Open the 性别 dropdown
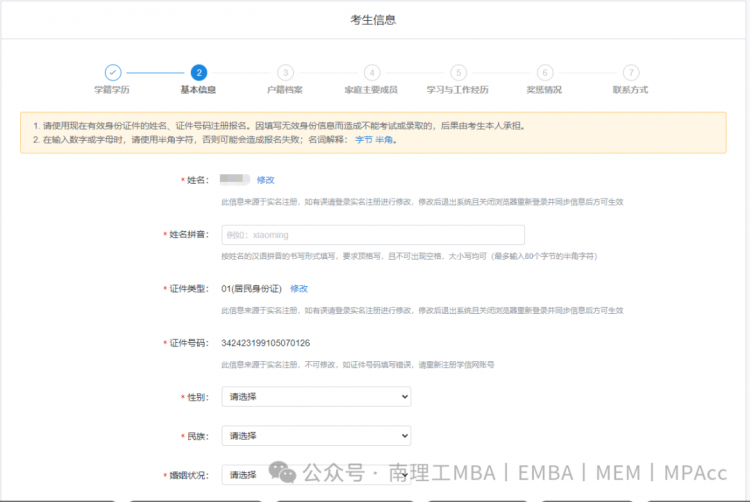This screenshot has width=750, height=502. [316, 396]
